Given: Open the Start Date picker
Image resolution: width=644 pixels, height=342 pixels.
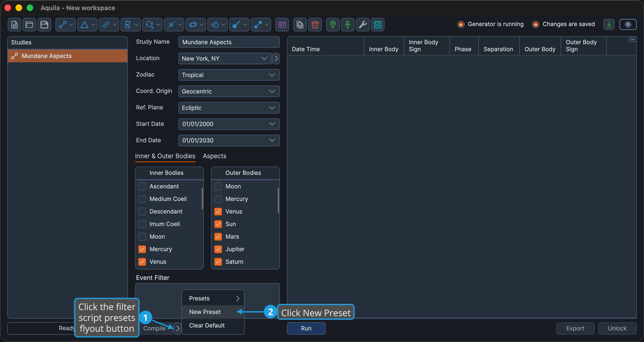Looking at the screenshot, I should (x=229, y=124).
